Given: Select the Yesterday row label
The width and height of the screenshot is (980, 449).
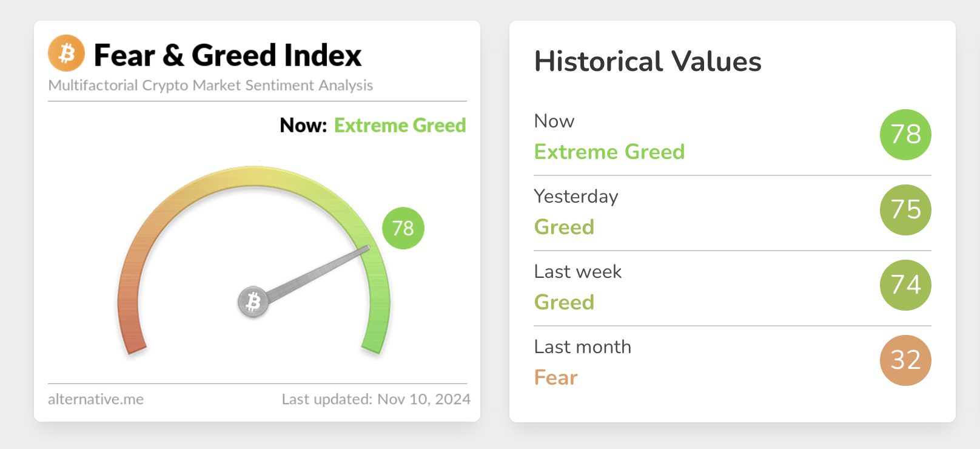Looking at the screenshot, I should click(x=576, y=197).
